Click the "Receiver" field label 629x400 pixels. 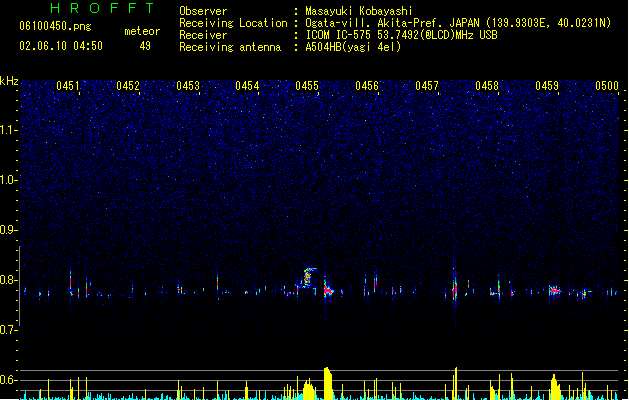pos(203,35)
